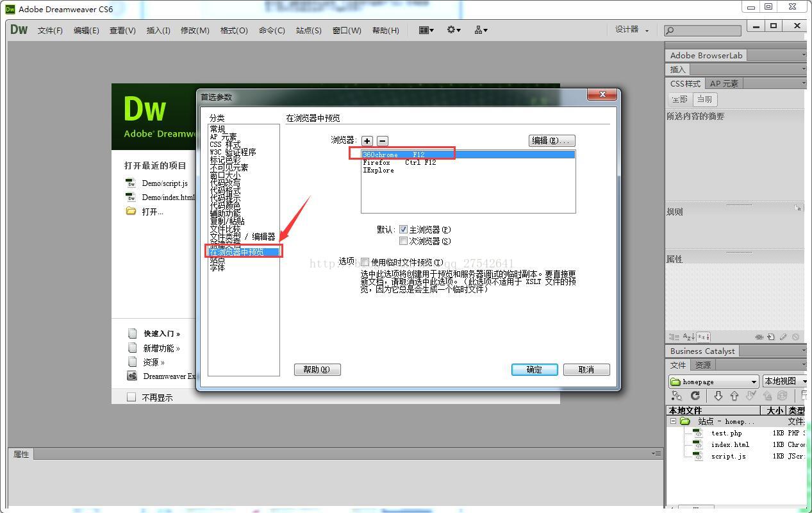Image resolution: width=812 pixels, height=513 pixels.
Task: Open the gear extensions menu in the toolbar
Action: click(x=454, y=30)
